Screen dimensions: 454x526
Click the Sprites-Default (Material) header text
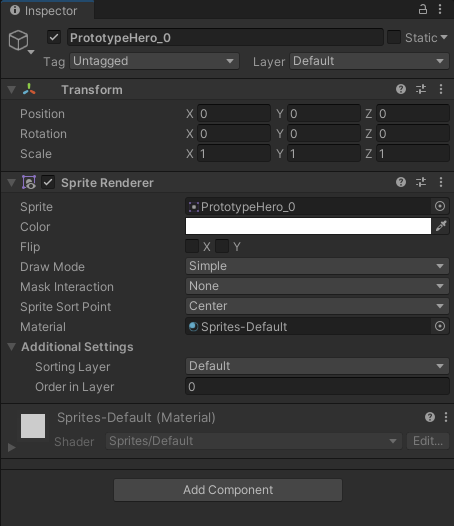point(136,418)
